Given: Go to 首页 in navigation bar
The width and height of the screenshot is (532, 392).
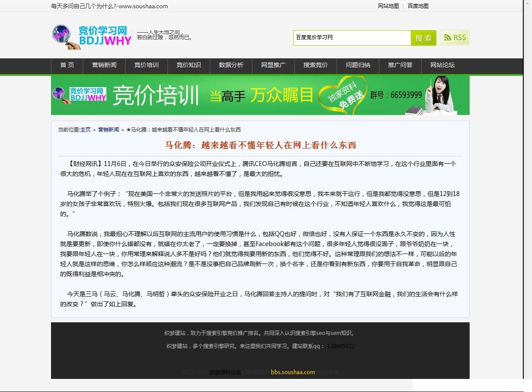Looking at the screenshot, I should [67, 65].
